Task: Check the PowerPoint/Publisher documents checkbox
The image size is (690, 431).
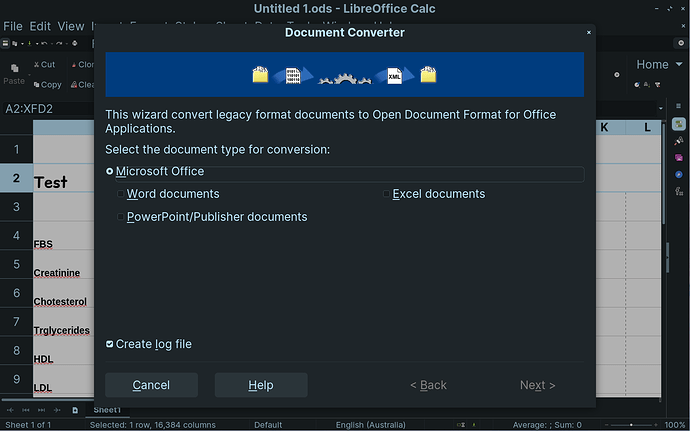Action: [x=121, y=217]
